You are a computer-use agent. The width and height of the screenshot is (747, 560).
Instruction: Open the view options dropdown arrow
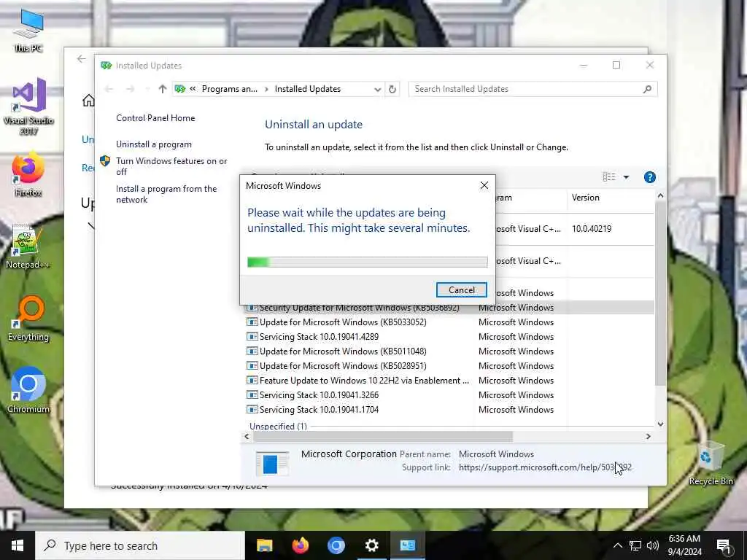click(626, 177)
